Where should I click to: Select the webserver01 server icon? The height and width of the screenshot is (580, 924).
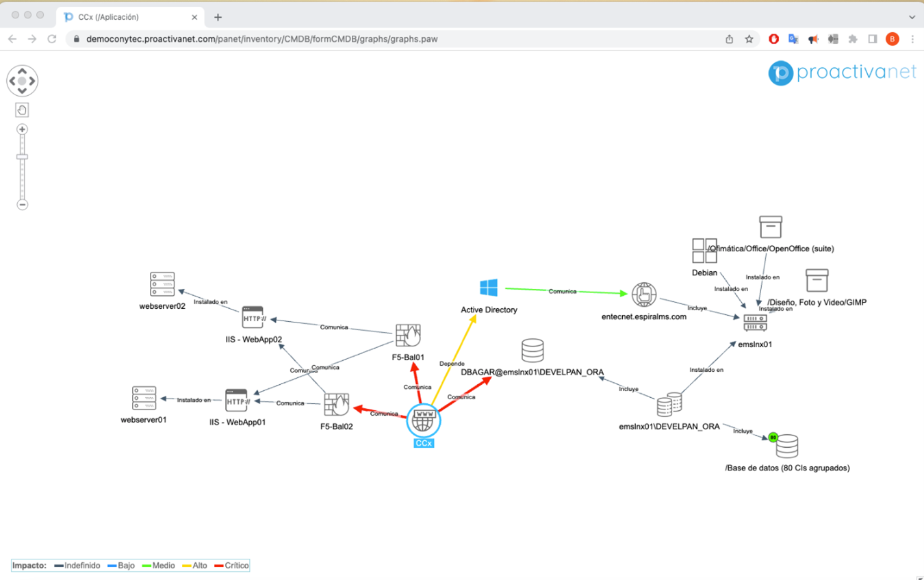click(x=144, y=399)
